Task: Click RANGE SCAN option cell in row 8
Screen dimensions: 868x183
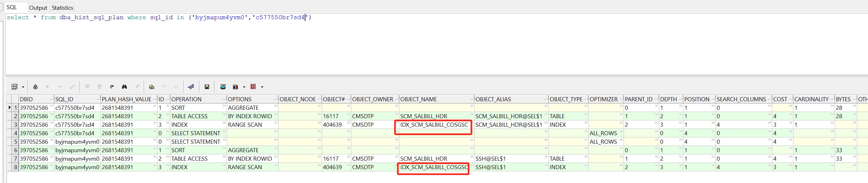Action: pyautogui.click(x=253, y=167)
